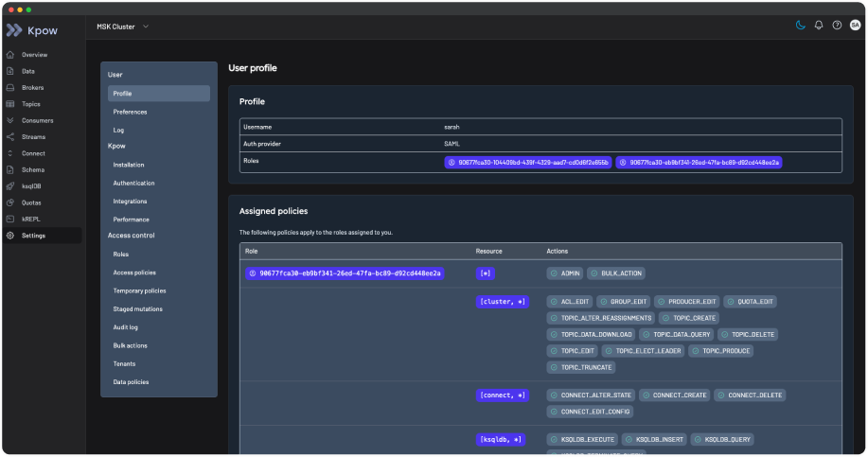Click the BULK_ACTION chip
The height and width of the screenshot is (457, 868).
click(615, 273)
